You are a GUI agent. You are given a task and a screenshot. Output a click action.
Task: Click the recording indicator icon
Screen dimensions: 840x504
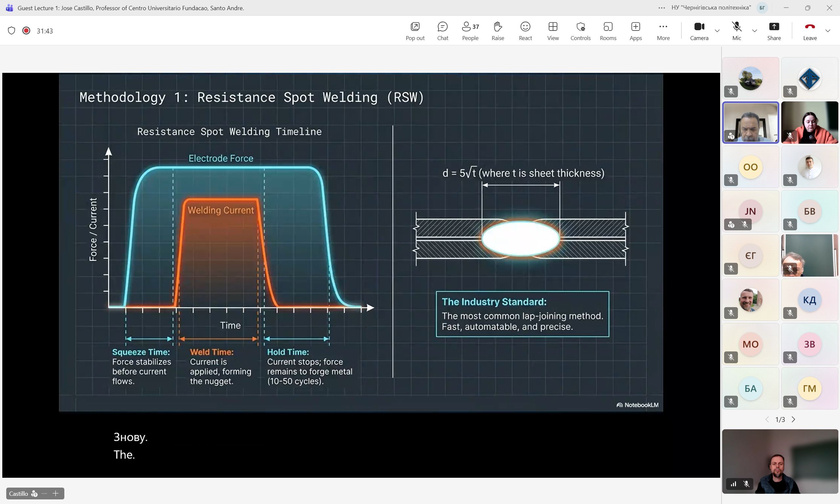coord(26,31)
